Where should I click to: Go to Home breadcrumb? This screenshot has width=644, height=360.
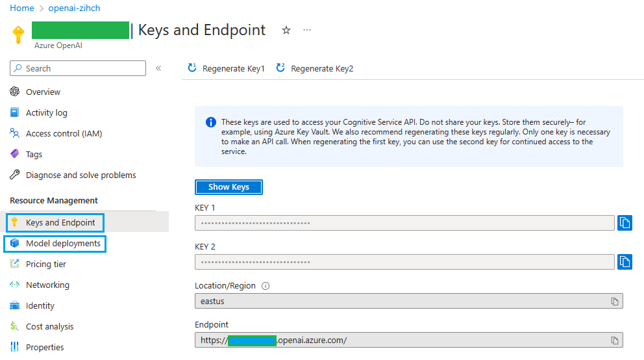pos(22,8)
